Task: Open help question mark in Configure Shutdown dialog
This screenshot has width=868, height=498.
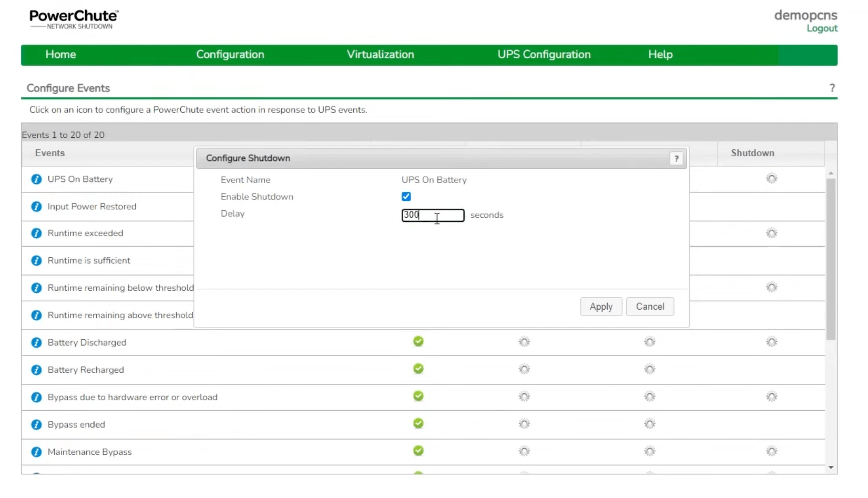Action: click(x=676, y=158)
